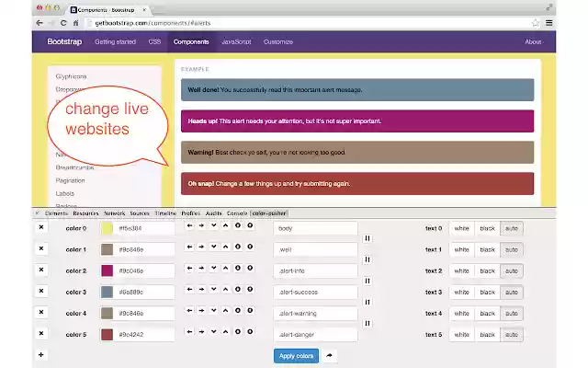Open the magenta color 2 swatch picker

[x=107, y=270]
